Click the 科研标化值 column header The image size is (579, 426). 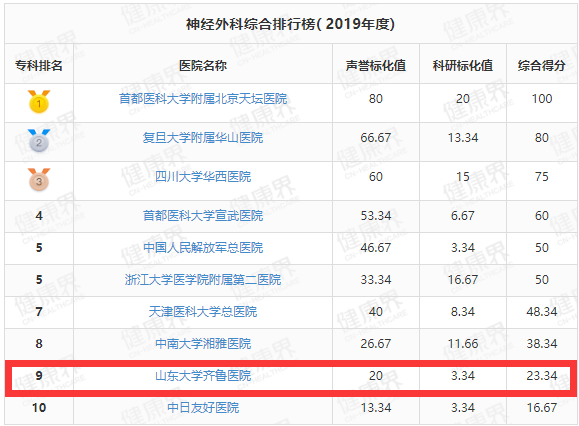click(x=463, y=66)
